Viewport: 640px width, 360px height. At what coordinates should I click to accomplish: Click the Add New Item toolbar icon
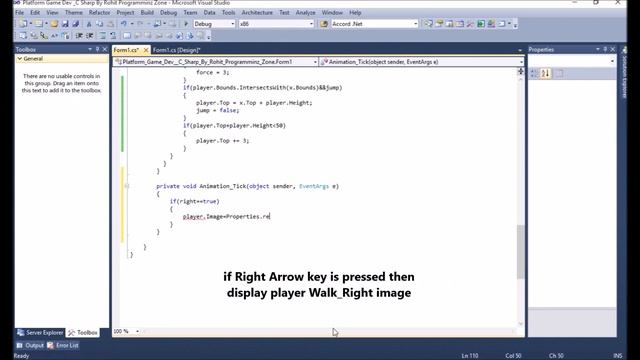click(38, 24)
